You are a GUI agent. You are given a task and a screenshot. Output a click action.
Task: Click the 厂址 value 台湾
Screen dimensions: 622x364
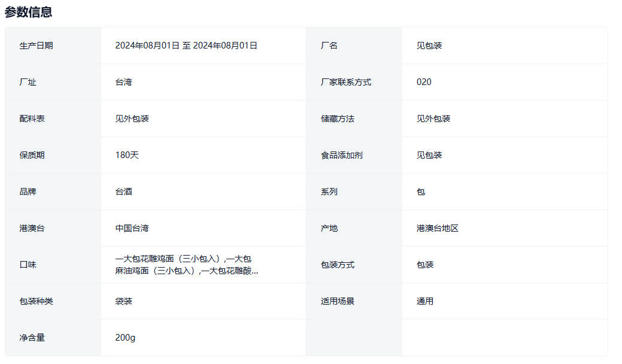click(123, 82)
